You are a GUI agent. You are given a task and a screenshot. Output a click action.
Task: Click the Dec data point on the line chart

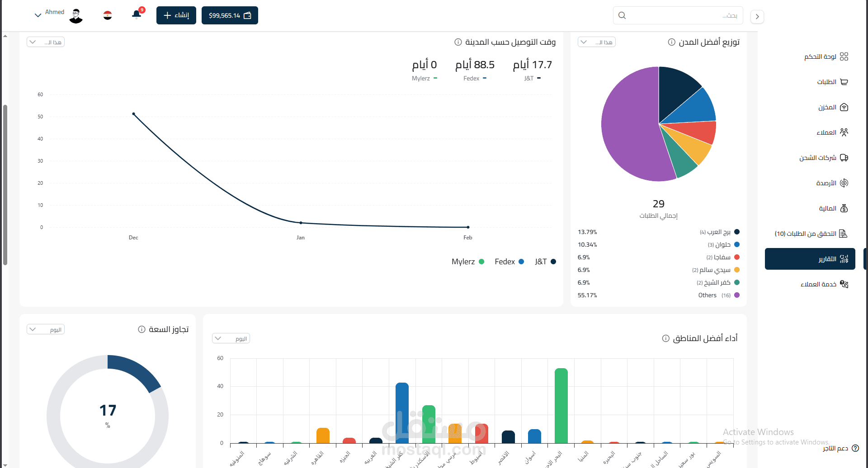[133, 114]
